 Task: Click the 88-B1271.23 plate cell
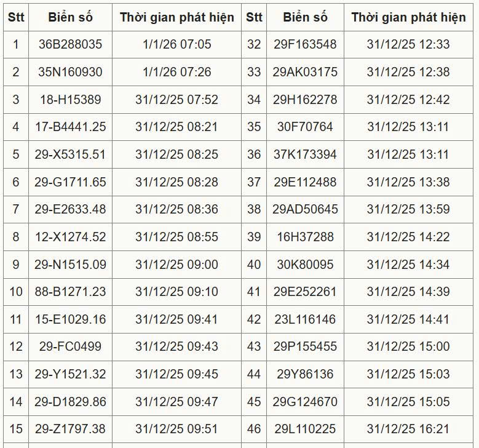(70, 292)
